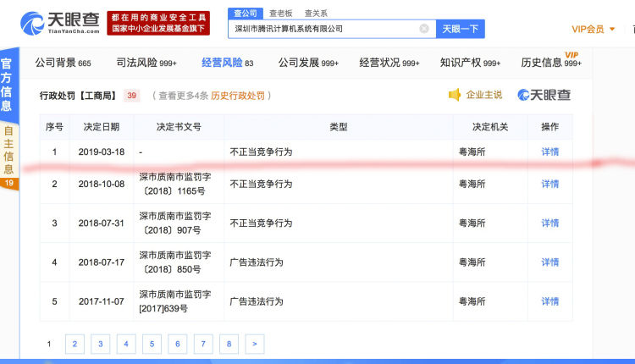Screen dimensions: 635x364
Task: Go to page 8 of penalties
Action: 228,344
